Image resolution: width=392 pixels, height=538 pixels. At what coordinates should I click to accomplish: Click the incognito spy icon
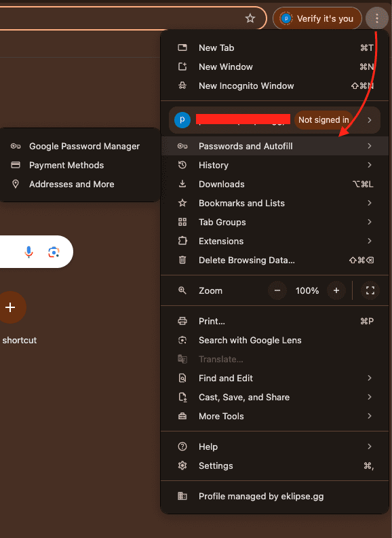182,85
